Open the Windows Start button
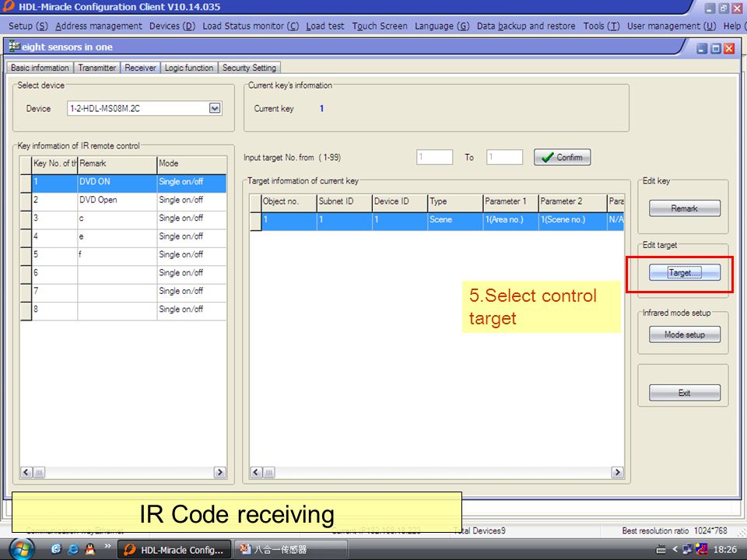Viewport: 747px width, 560px height. (20, 550)
